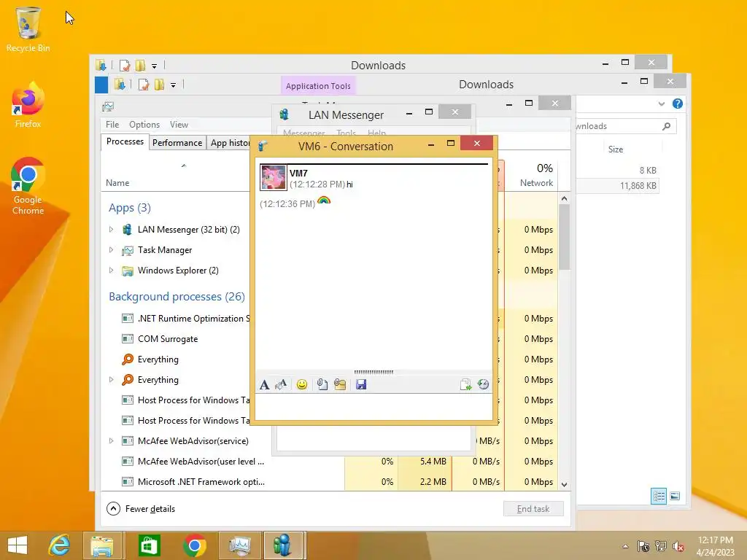Click the VM7 avatar picture
Image resolution: width=747 pixels, height=560 pixels.
tap(274, 177)
